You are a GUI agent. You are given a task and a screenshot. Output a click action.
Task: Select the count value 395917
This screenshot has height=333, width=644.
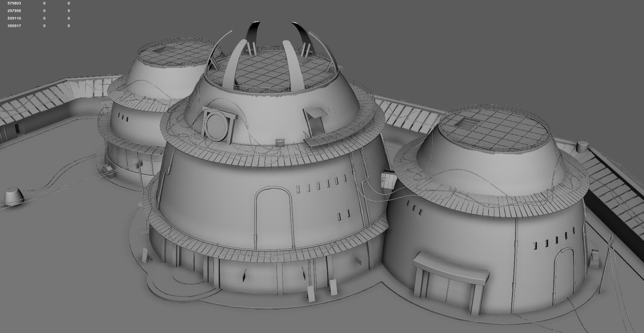[14, 26]
